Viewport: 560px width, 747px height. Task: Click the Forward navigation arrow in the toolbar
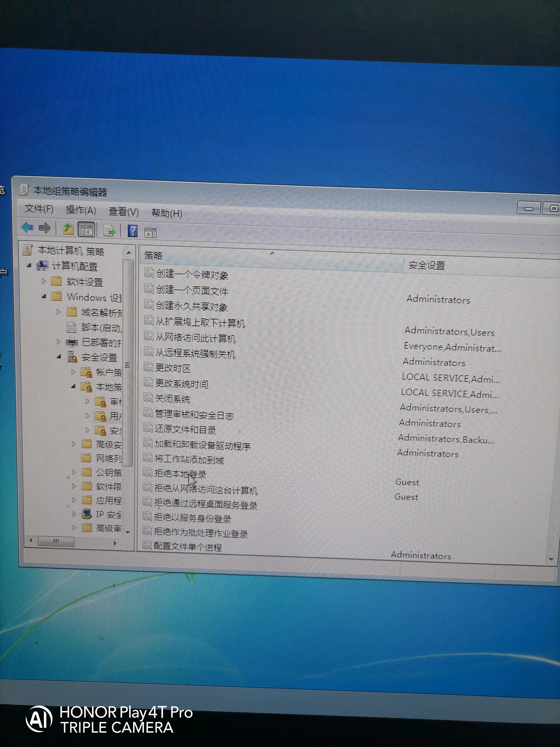coord(45,228)
